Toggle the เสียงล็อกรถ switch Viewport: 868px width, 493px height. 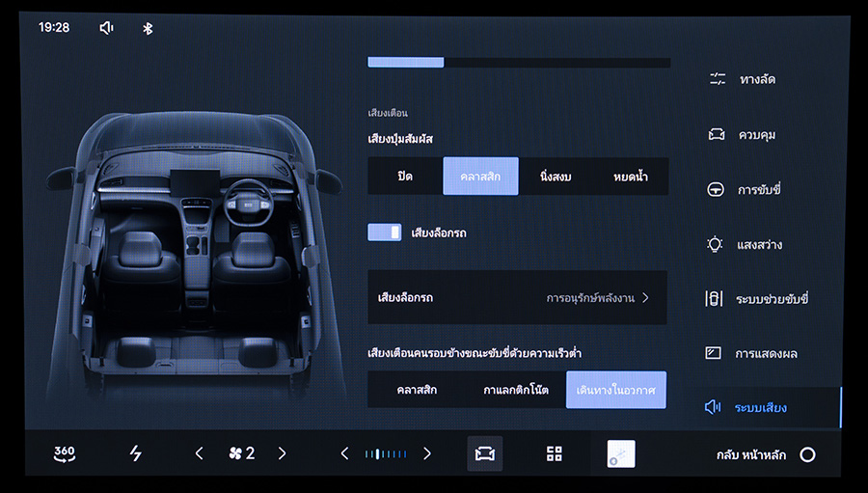[x=384, y=233]
